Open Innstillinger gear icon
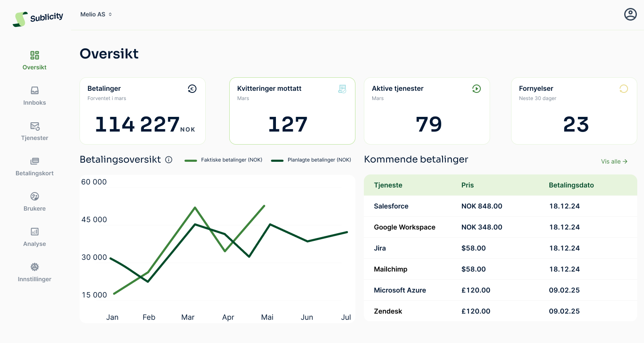 (x=34, y=267)
